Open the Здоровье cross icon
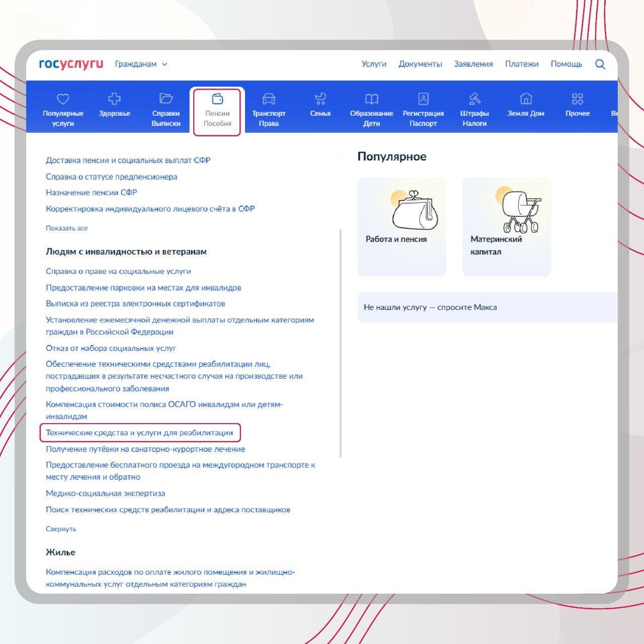The height and width of the screenshot is (644, 644). pos(115,98)
